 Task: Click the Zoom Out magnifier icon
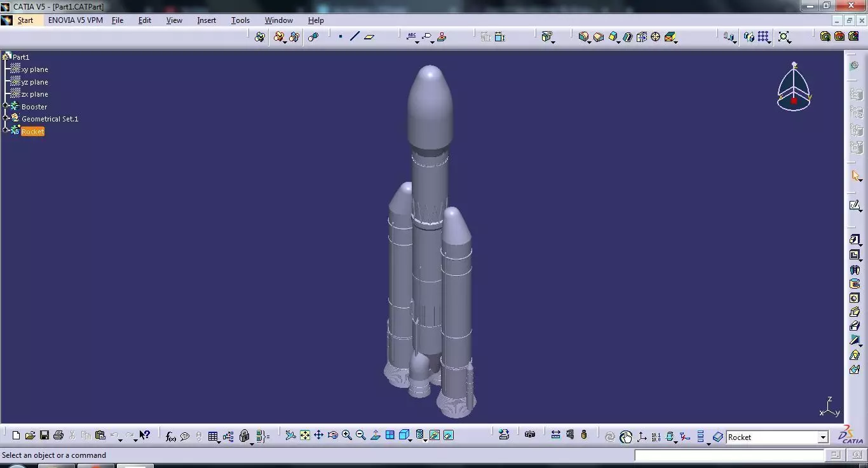click(x=361, y=436)
